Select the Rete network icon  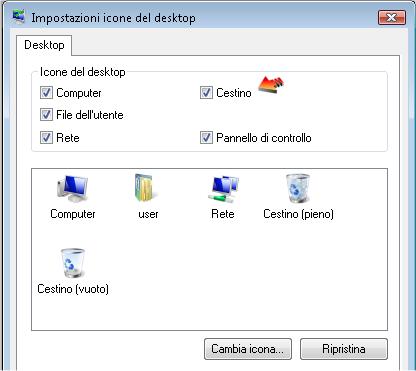[x=224, y=189]
